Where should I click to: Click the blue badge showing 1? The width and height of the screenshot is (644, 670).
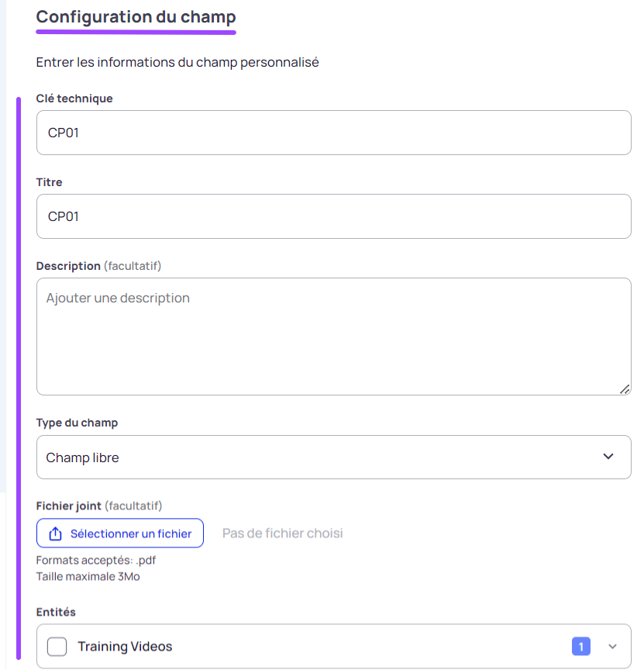580,646
